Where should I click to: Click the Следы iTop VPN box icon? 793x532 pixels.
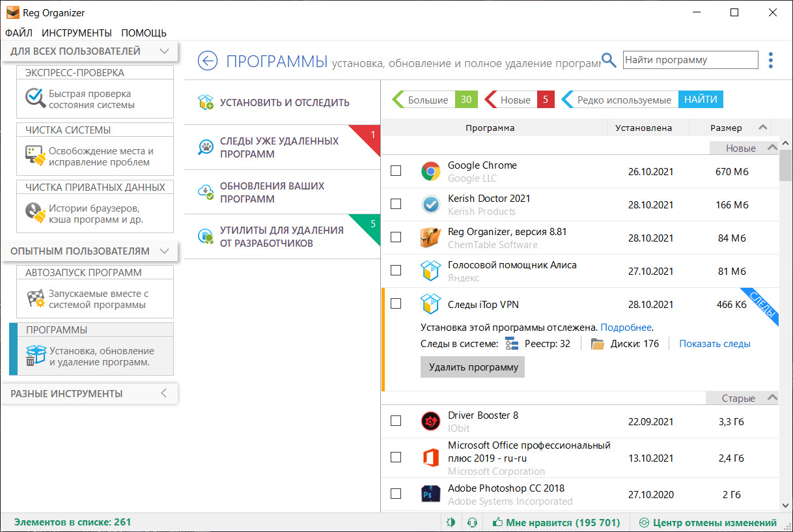point(430,304)
